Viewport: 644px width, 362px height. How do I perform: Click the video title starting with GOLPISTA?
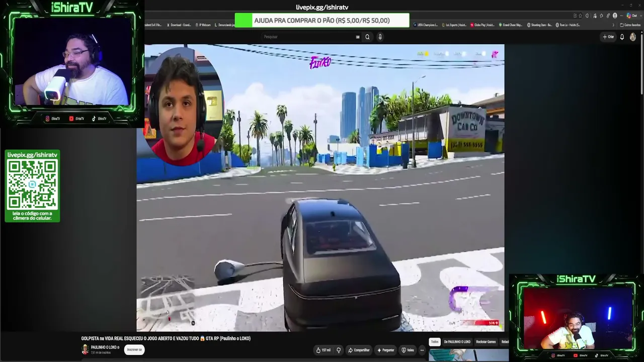click(x=166, y=338)
